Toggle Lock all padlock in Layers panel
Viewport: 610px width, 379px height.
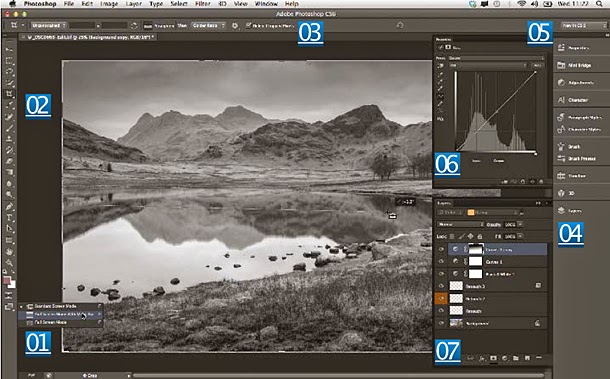(x=480, y=236)
